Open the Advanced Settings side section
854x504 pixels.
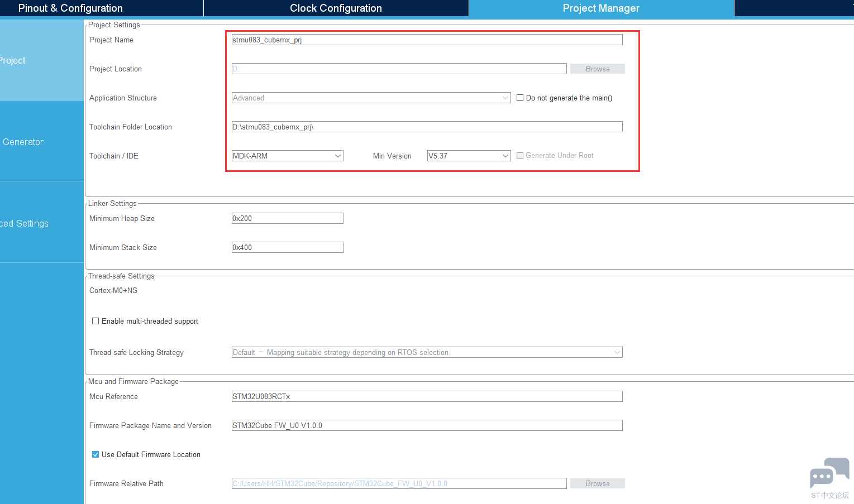point(41,223)
